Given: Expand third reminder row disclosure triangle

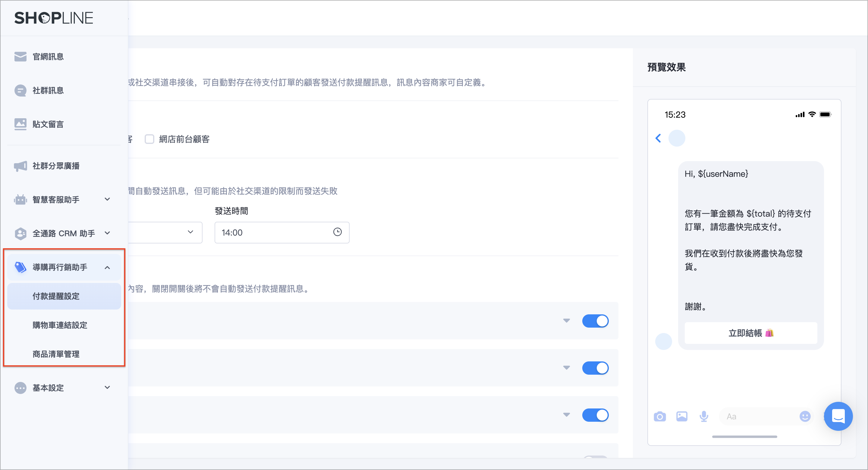Looking at the screenshot, I should click(x=566, y=415).
